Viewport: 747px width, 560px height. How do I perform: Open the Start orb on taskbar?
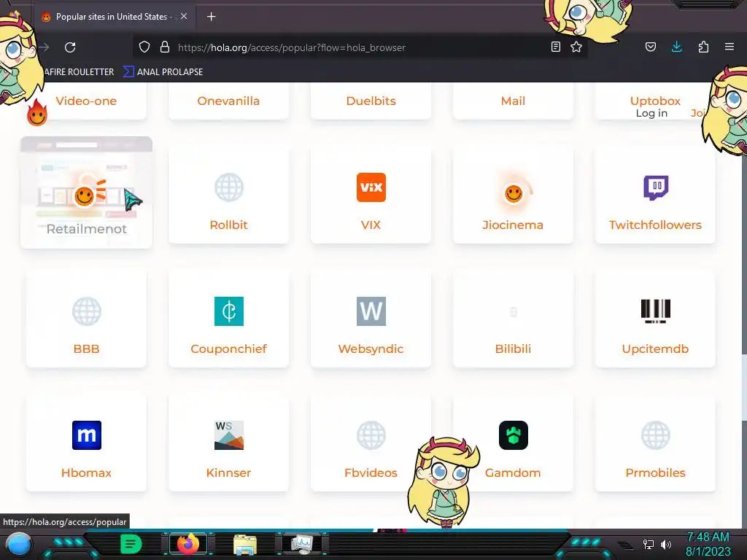pyautogui.click(x=19, y=544)
